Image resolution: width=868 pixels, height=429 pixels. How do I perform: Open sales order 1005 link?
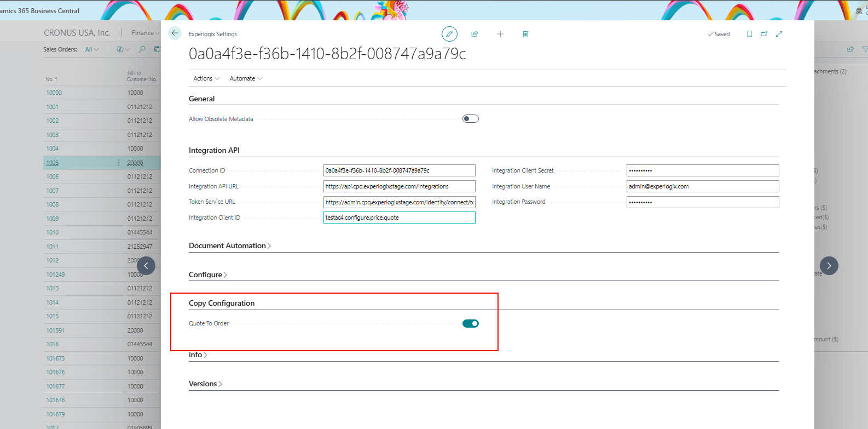coord(53,163)
